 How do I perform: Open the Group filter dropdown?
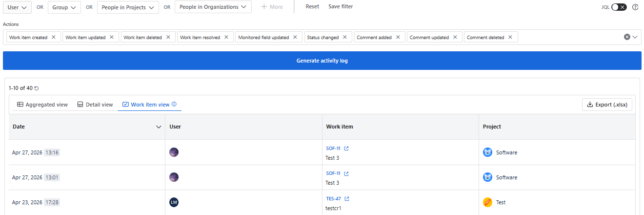click(64, 7)
